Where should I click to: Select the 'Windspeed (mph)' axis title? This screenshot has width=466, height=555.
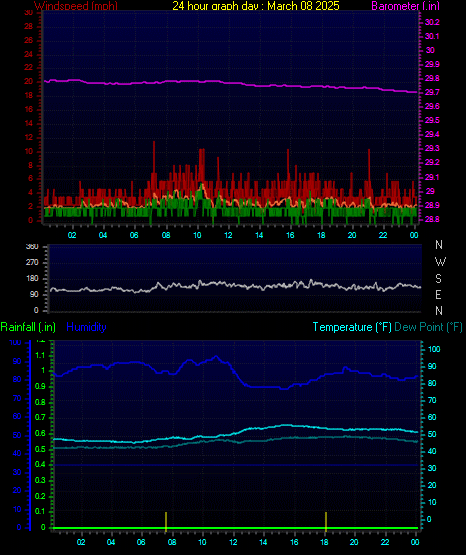click(x=76, y=5)
